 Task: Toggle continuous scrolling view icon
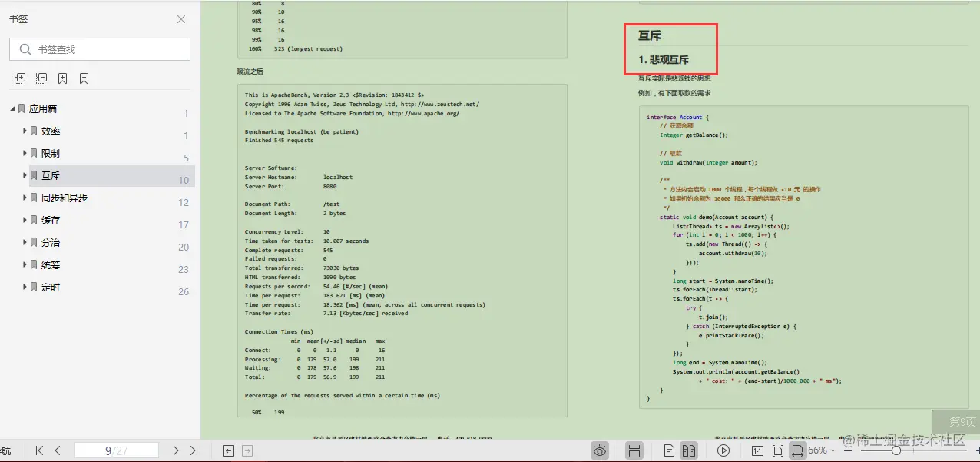tap(634, 450)
